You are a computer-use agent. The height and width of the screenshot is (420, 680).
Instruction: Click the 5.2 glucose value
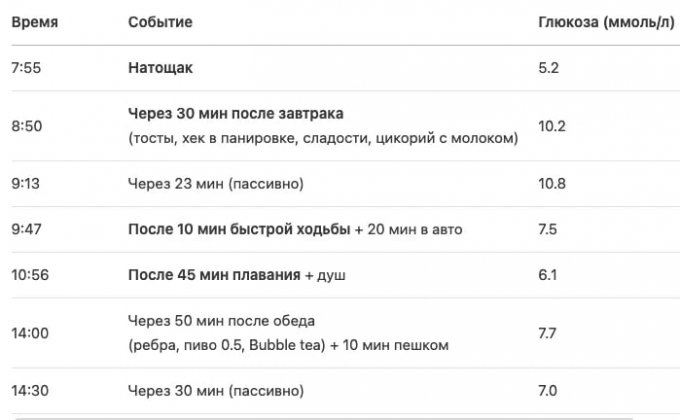[548, 69]
